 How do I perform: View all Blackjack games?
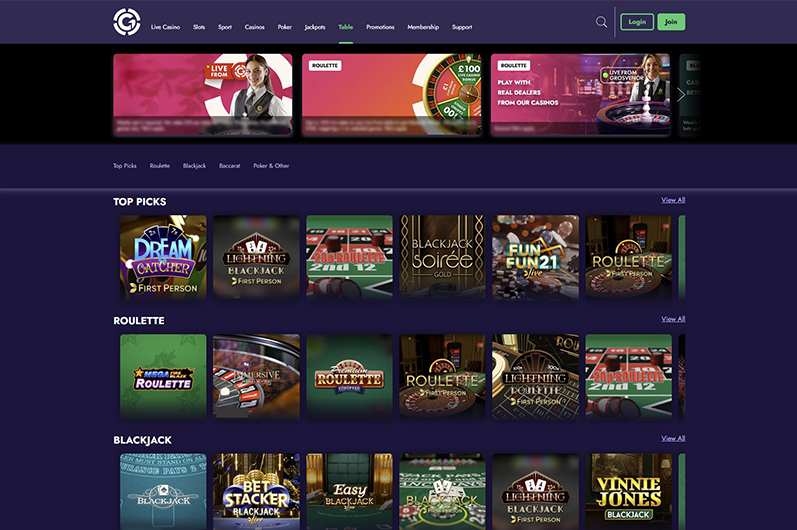pos(673,438)
